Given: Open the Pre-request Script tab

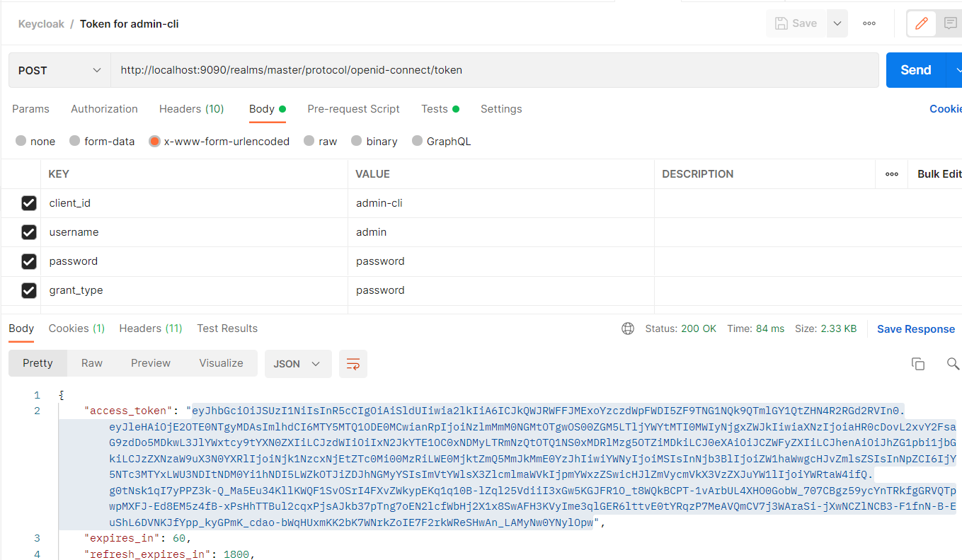Looking at the screenshot, I should click(x=353, y=109).
